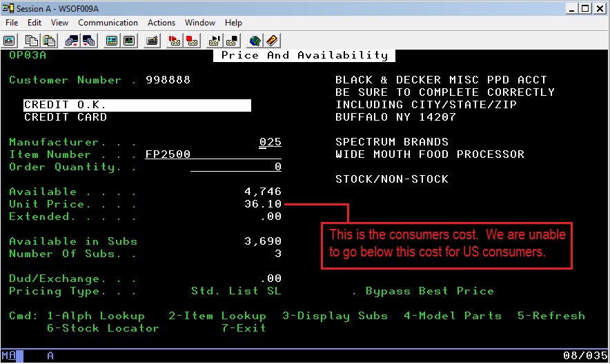Click the stop macro recording icon
610x364 pixels.
pyautogui.click(x=191, y=41)
